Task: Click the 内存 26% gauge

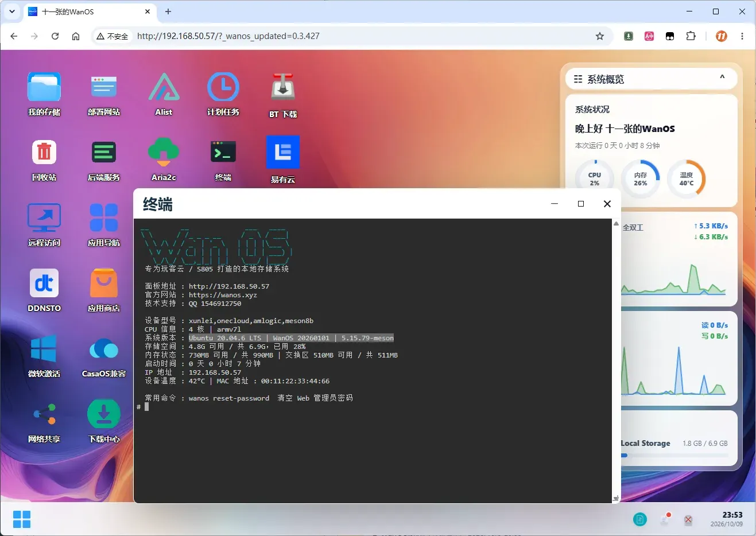Action: (x=641, y=179)
